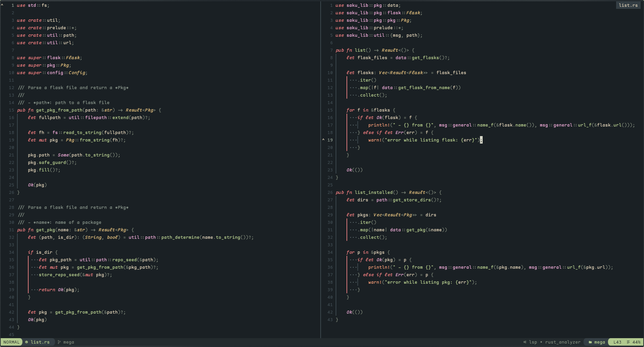
Task: Click 'return Ok(pkg);' on line 39 of left pane
Action: click(x=59, y=290)
